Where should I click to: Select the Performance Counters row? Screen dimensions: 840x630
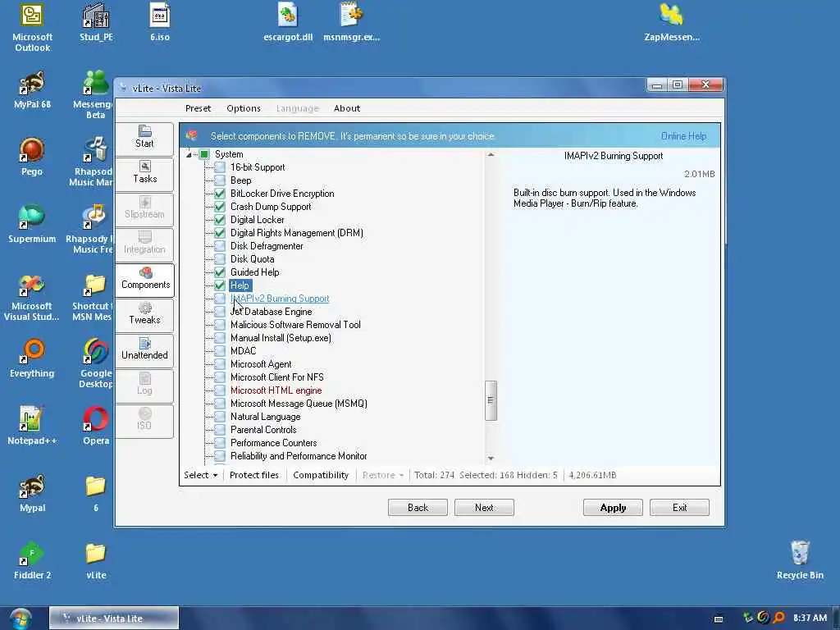tap(273, 443)
